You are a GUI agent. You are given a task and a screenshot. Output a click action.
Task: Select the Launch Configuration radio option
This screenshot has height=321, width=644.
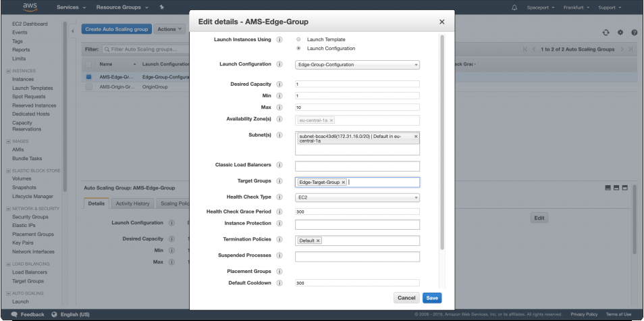pyautogui.click(x=298, y=49)
